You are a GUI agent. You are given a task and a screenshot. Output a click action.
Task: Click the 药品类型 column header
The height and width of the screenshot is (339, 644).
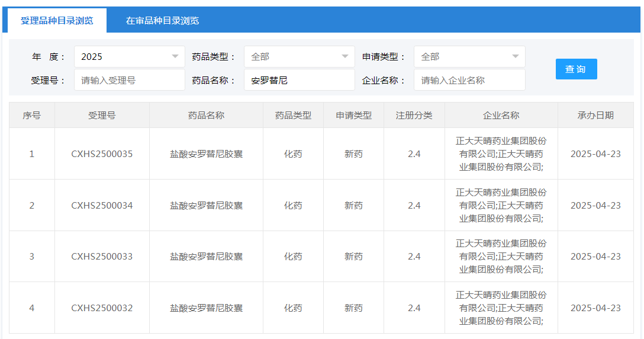[x=293, y=116]
